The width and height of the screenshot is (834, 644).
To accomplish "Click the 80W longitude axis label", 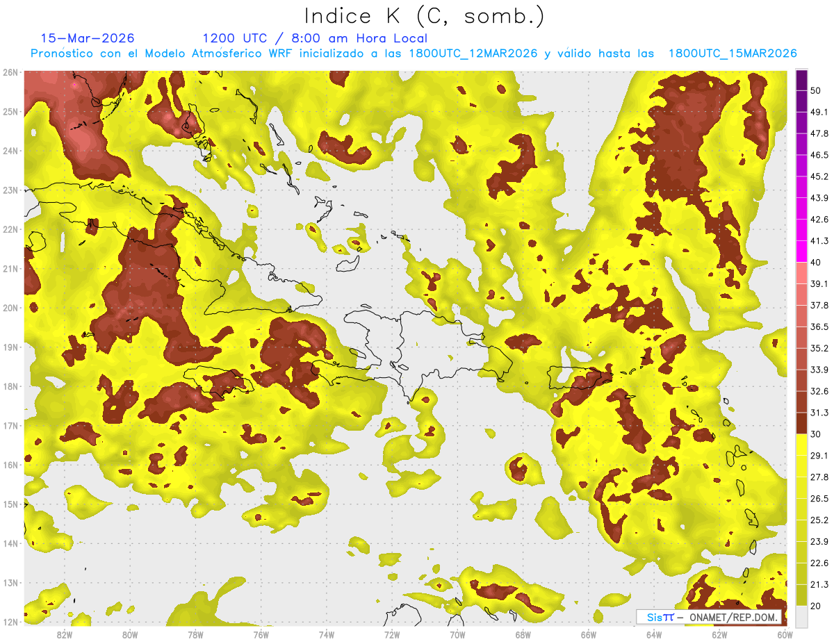I will [x=130, y=635].
